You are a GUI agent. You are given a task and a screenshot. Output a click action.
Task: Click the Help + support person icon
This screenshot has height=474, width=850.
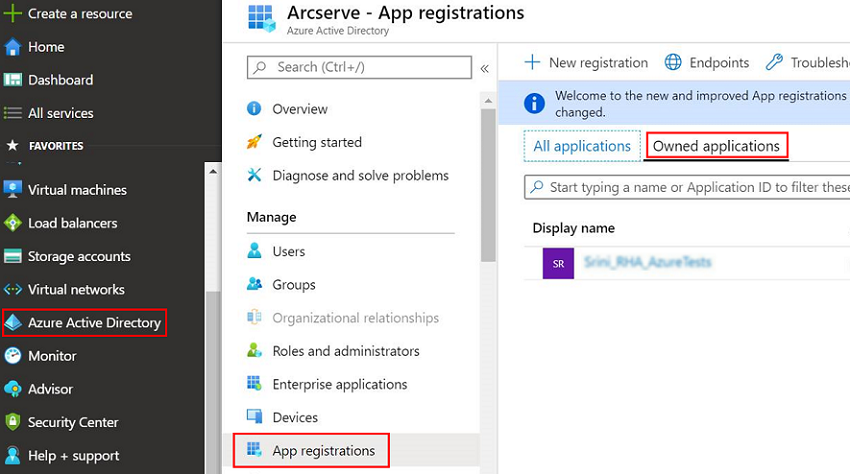click(x=12, y=456)
